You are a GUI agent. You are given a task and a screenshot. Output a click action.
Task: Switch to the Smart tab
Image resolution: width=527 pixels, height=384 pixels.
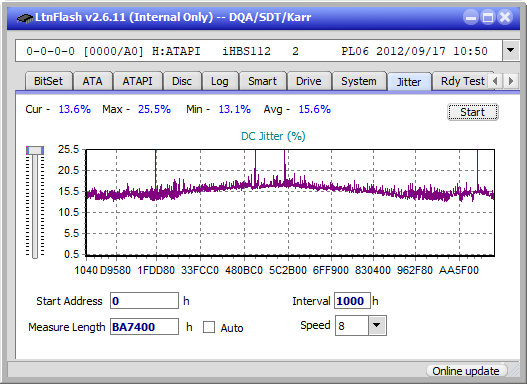point(262,81)
